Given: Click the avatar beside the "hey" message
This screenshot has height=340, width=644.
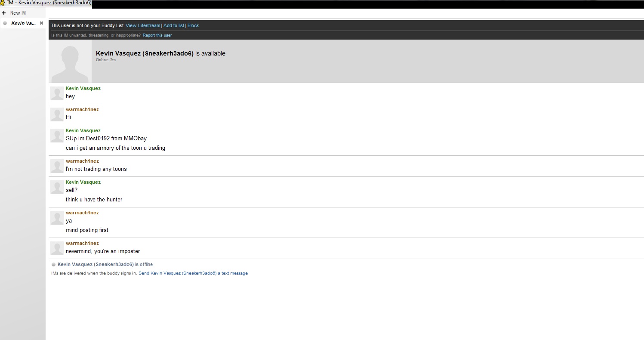Looking at the screenshot, I should [57, 93].
